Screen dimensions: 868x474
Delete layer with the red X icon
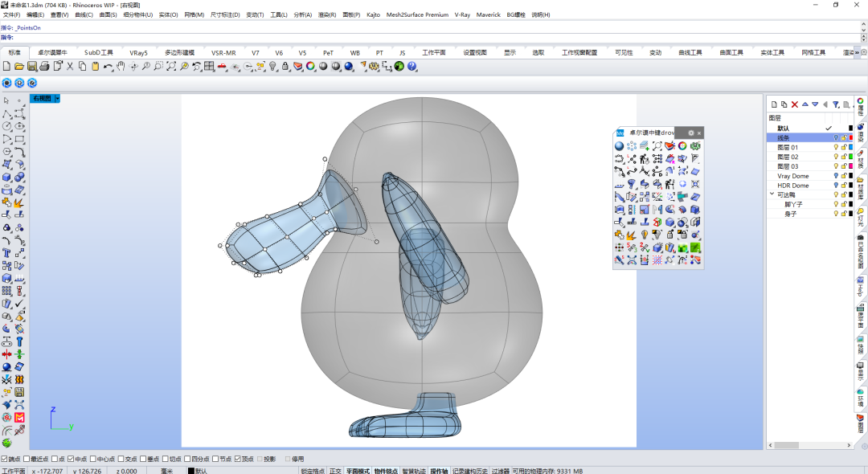[794, 104]
